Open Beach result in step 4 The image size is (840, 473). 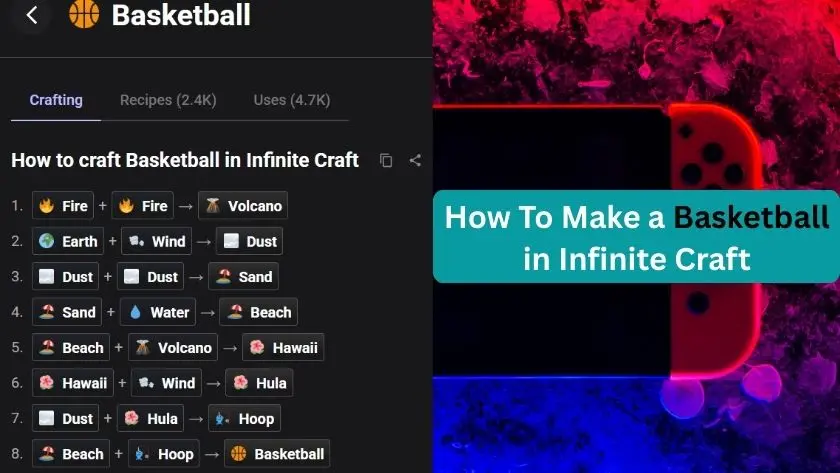pyautogui.click(x=259, y=312)
